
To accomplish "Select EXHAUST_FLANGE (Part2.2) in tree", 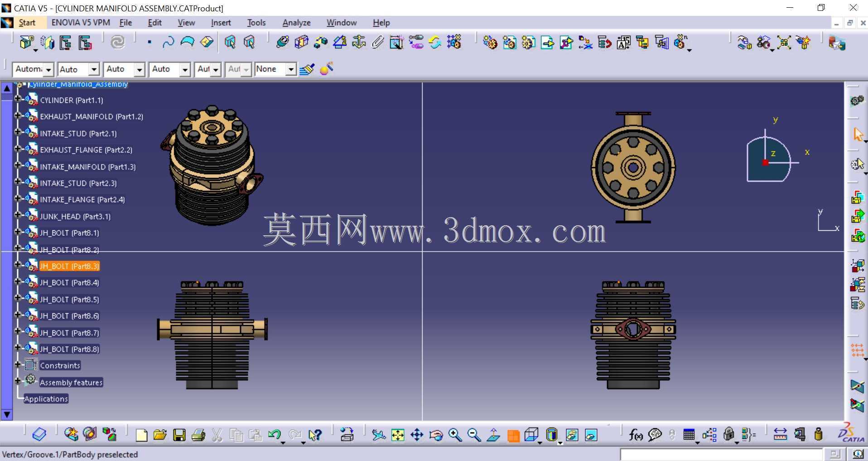I will (86, 150).
